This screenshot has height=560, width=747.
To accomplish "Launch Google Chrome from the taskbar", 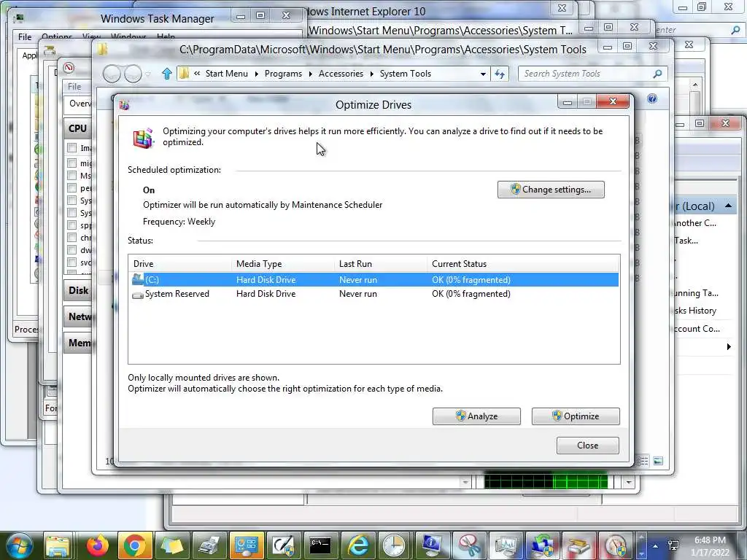I will tap(134, 545).
